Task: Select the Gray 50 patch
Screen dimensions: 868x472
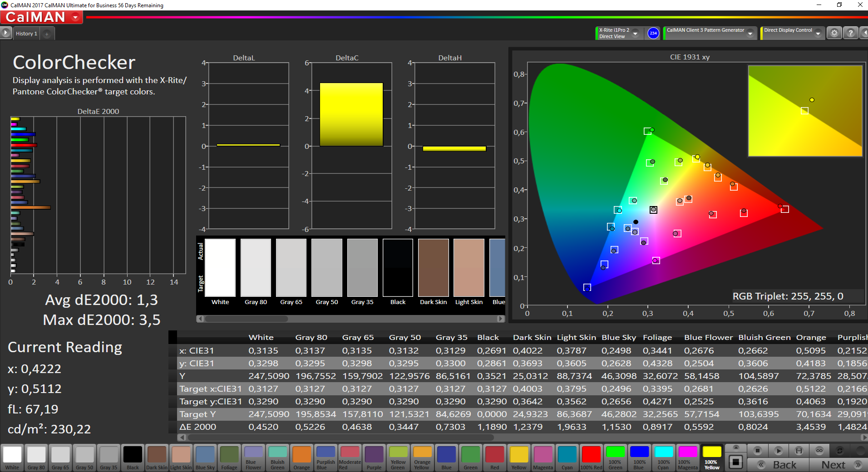Action: [x=84, y=457]
